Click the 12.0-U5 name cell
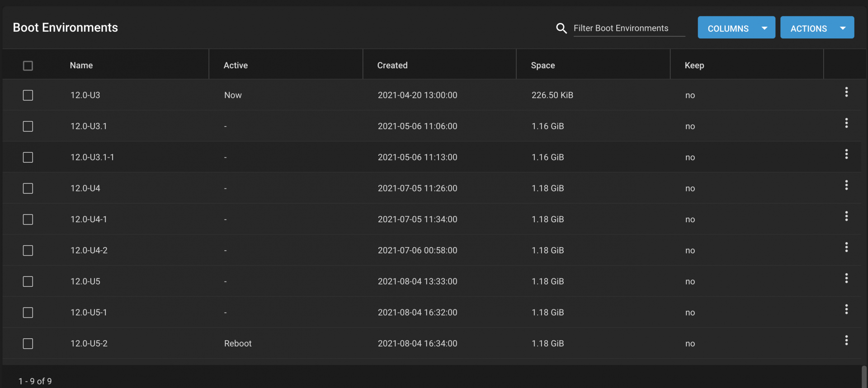Screen dimensions: 868x388 pyautogui.click(x=85, y=282)
